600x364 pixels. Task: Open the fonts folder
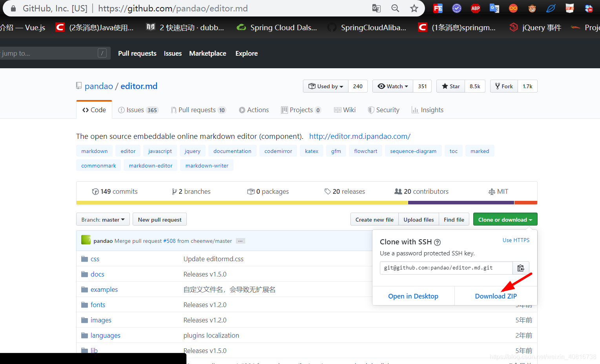(x=98, y=305)
